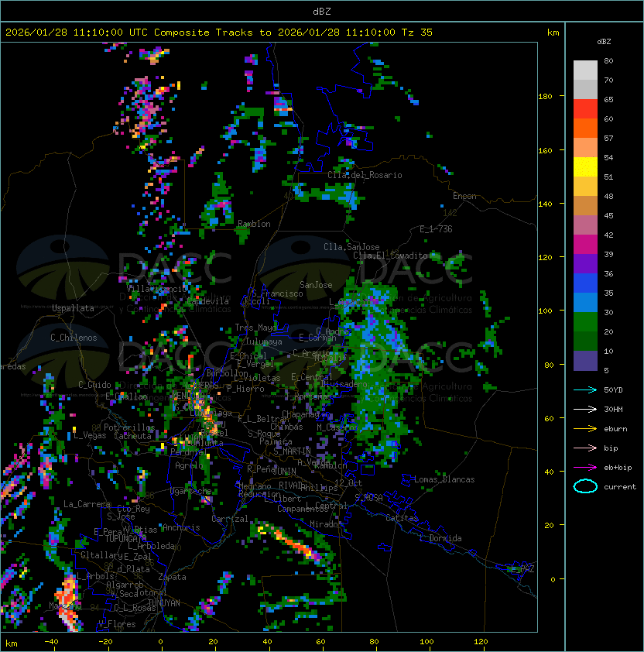Click the 'dBZ' label above color bar
Screen dimensions: 644x652
click(604, 42)
